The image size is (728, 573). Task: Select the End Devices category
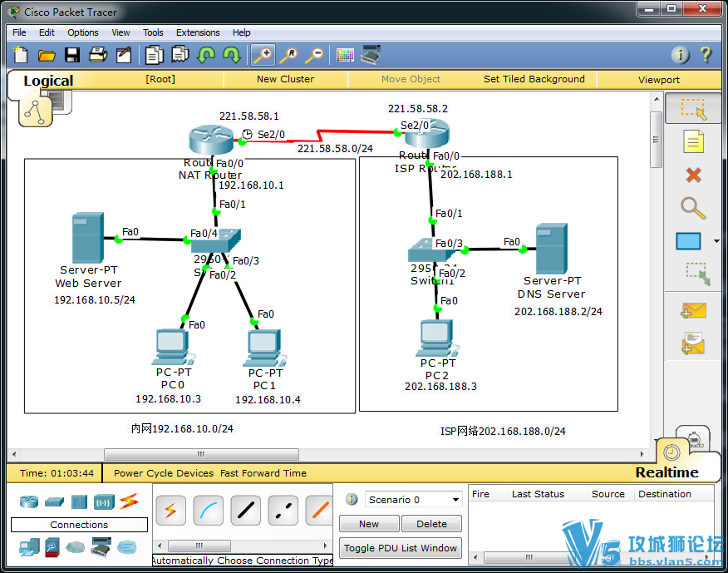[29, 547]
